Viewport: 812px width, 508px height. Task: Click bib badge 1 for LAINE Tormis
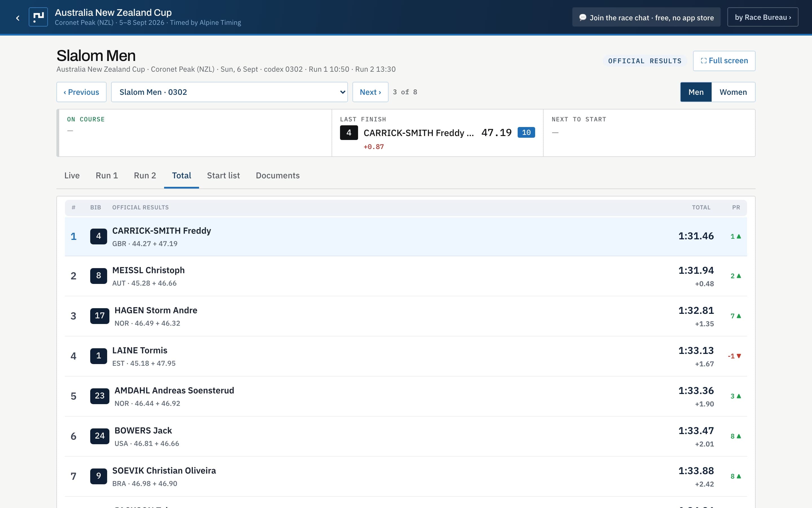(99, 356)
